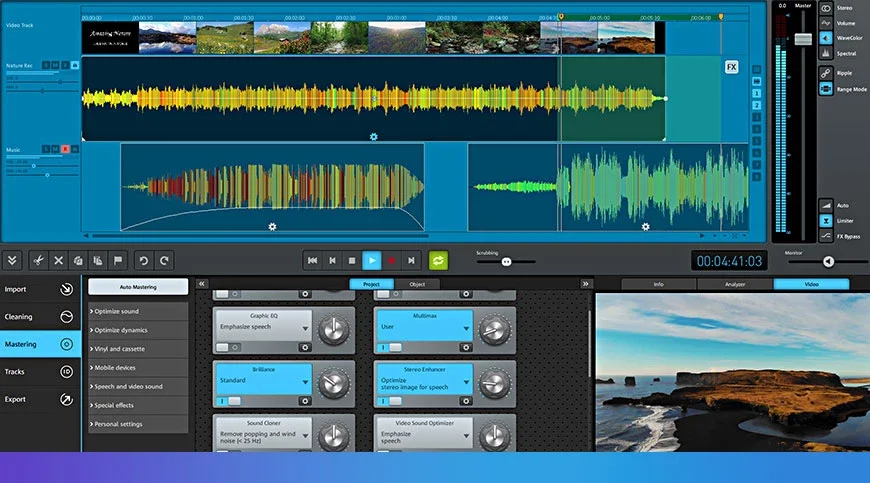Open gear settings on the Nature Rec clip

tap(373, 136)
